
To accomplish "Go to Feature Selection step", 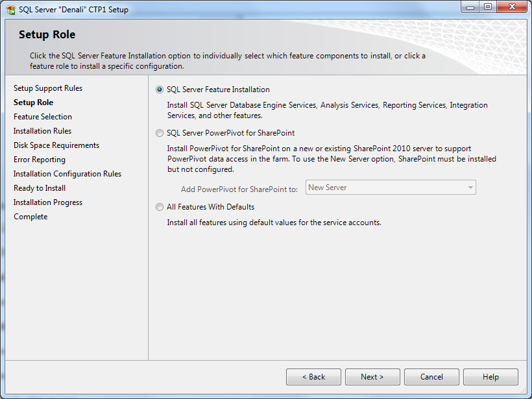I will [43, 117].
